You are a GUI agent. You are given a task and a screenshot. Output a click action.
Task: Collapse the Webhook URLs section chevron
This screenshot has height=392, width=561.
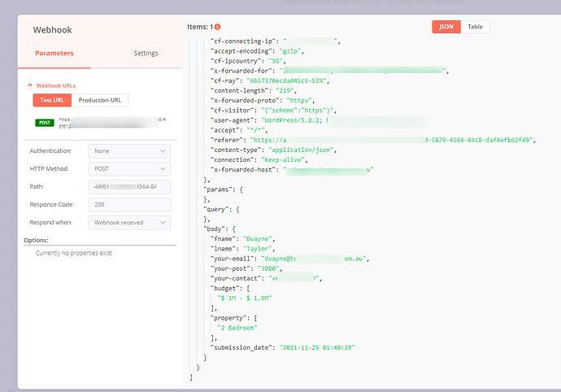(x=30, y=85)
